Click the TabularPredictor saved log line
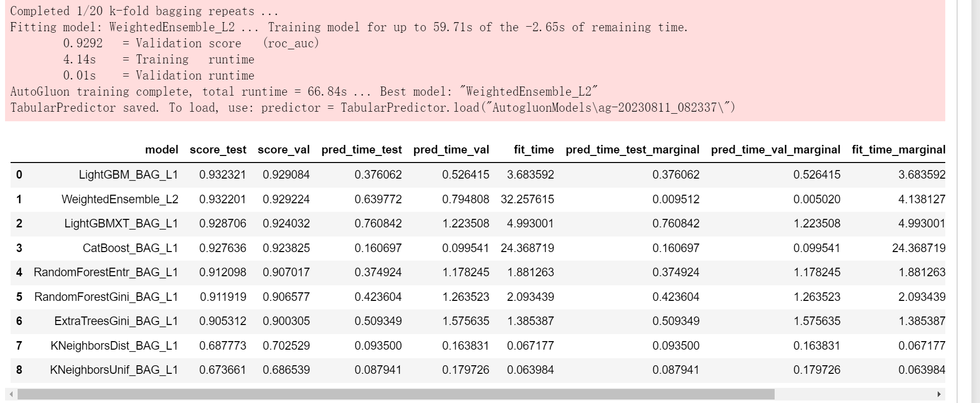The width and height of the screenshot is (980, 403). point(372,108)
